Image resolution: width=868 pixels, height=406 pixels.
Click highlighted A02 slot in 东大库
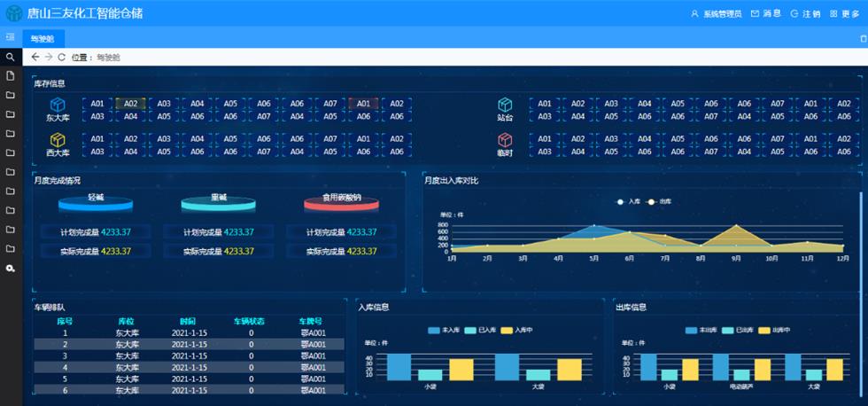pos(130,104)
